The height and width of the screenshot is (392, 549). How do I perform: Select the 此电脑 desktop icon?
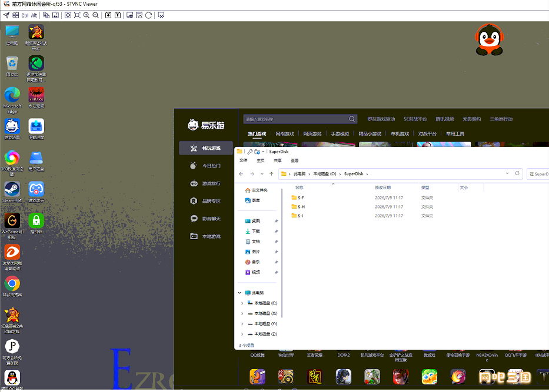pos(12,35)
